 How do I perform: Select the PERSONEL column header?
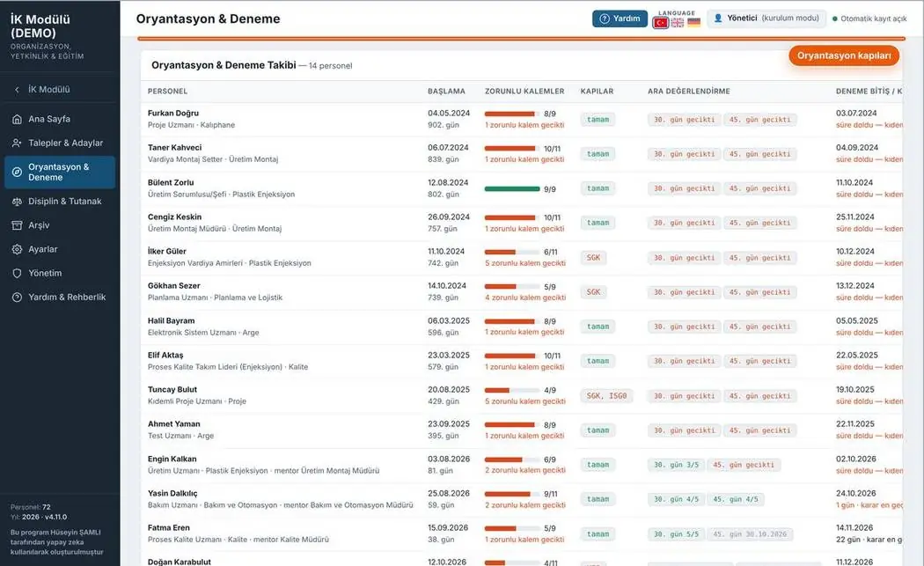(167, 92)
